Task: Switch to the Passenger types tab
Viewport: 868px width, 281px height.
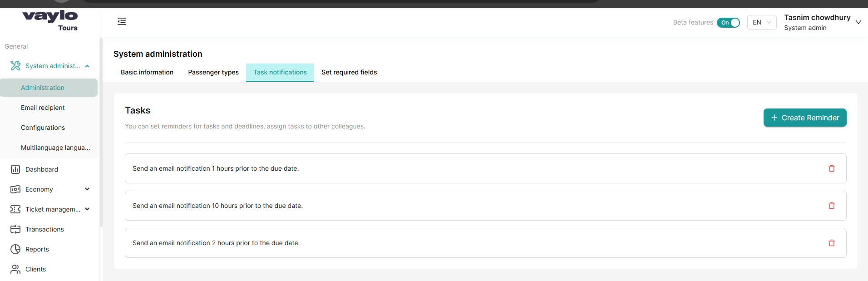Action: tap(213, 72)
